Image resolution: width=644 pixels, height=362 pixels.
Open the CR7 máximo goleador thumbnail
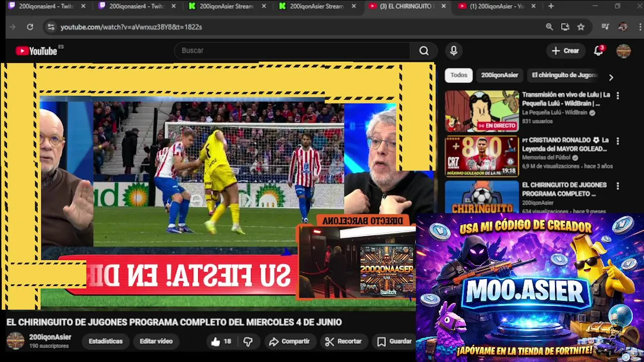(481, 156)
